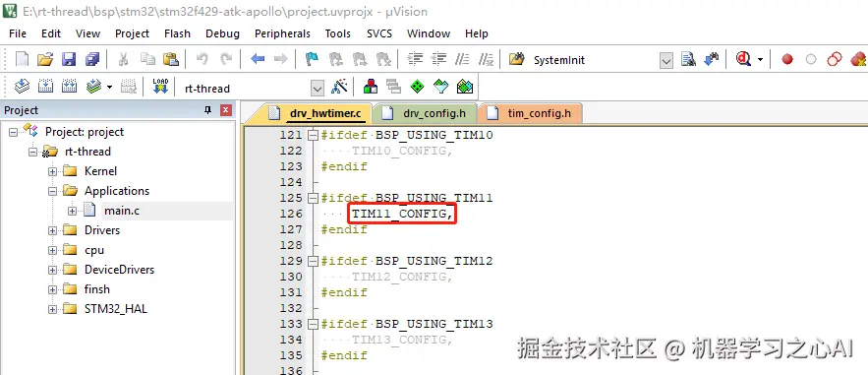Navigate forwards with the right arrow
The image size is (868, 375).
tap(281, 59)
